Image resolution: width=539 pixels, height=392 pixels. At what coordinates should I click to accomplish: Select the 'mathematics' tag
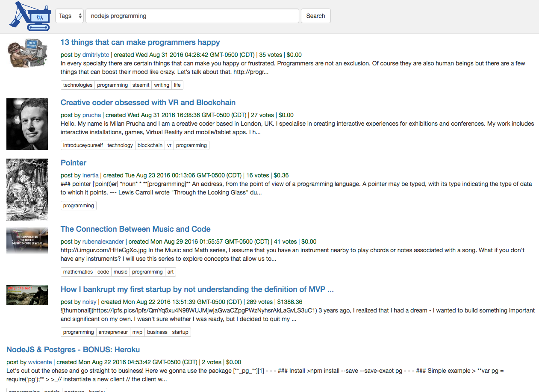(78, 272)
